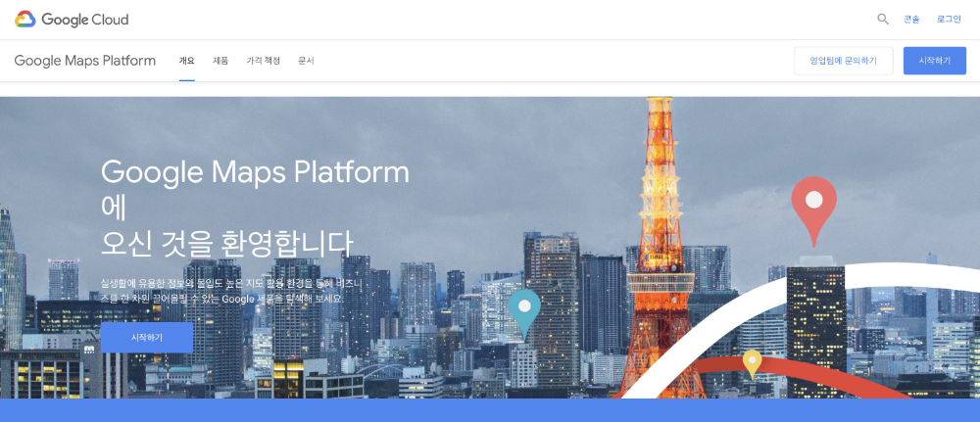Open the 가격 책정 tab
980x422 pixels.
(x=263, y=61)
